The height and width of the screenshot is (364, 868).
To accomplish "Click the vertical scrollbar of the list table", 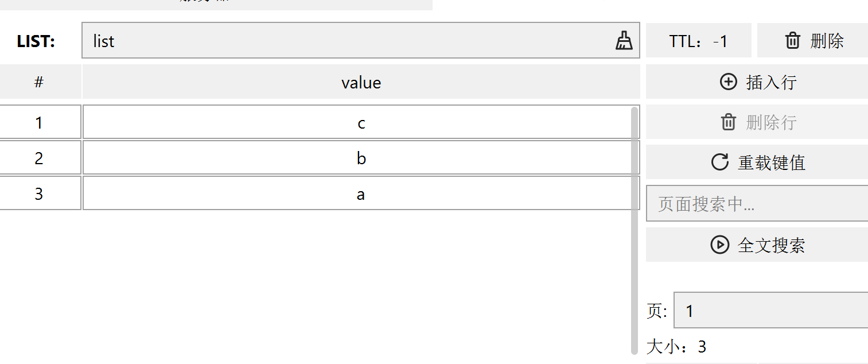I will tap(634, 230).
